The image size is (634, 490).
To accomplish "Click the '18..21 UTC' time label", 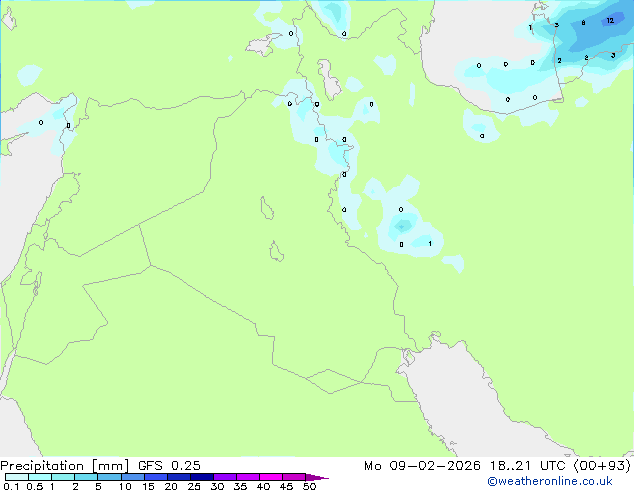I will (527, 466).
